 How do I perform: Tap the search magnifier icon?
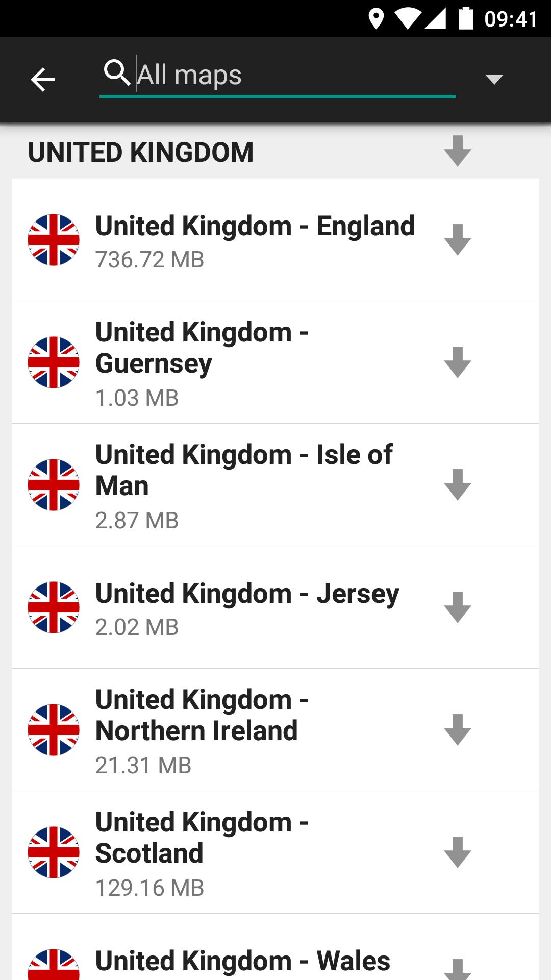pyautogui.click(x=117, y=73)
